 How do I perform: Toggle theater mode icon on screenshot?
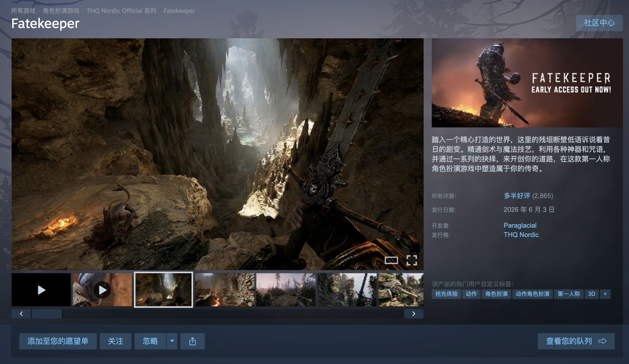(391, 261)
